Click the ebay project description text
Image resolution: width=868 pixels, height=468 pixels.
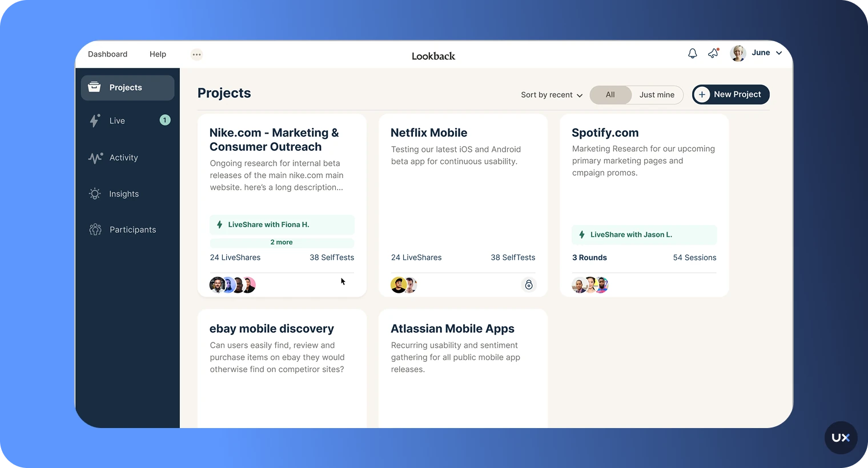point(277,357)
